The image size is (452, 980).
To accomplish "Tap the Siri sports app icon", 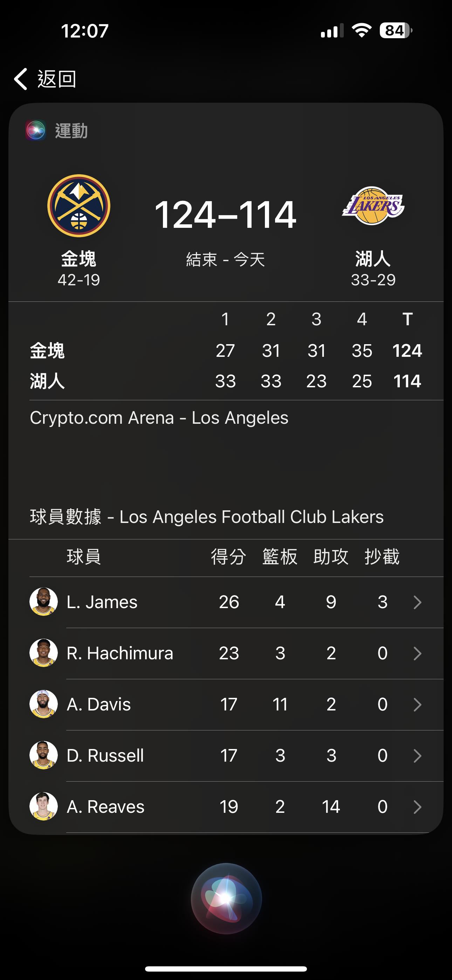I will coord(36,130).
